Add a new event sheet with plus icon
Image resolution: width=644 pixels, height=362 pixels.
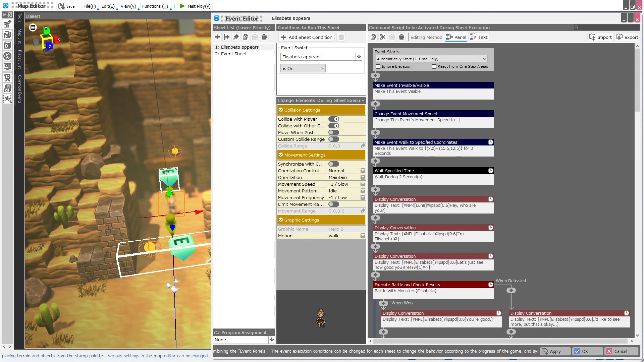pyautogui.click(x=217, y=37)
